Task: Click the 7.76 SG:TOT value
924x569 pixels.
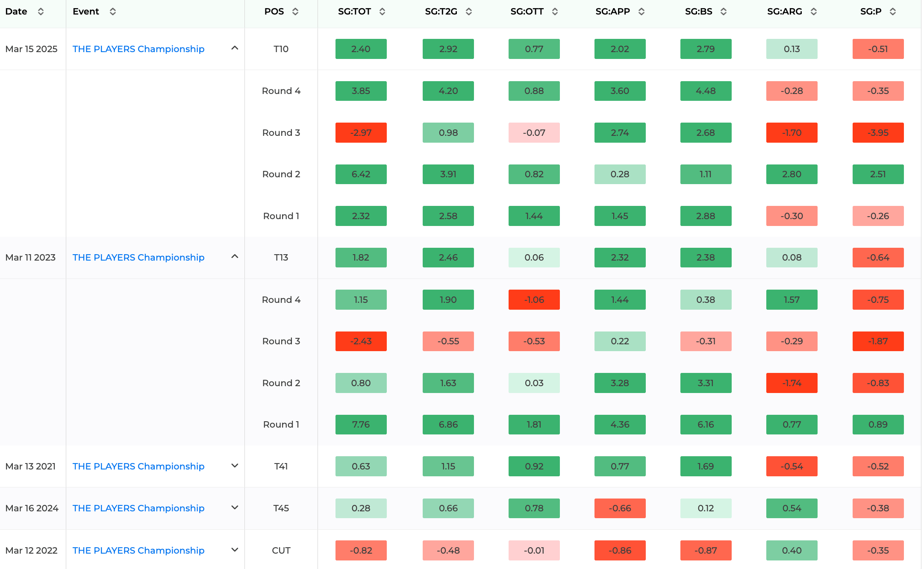Action: [x=361, y=425]
